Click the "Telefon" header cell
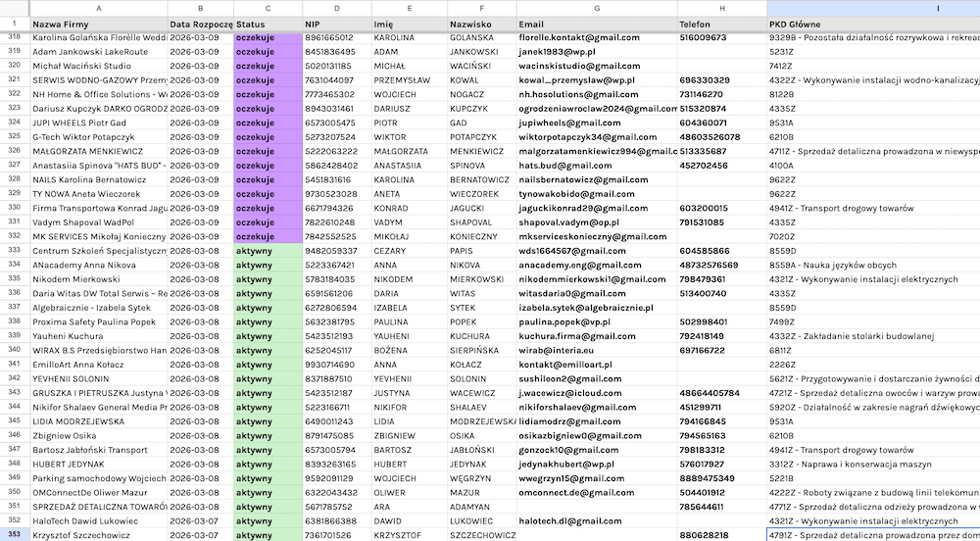The image size is (980, 541). tap(721, 23)
